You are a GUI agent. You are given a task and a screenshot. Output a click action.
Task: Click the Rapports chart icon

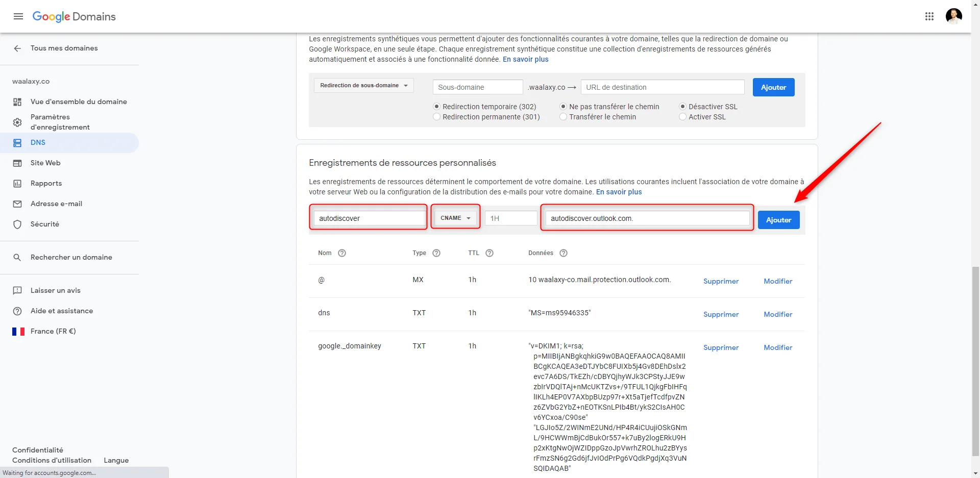click(17, 184)
